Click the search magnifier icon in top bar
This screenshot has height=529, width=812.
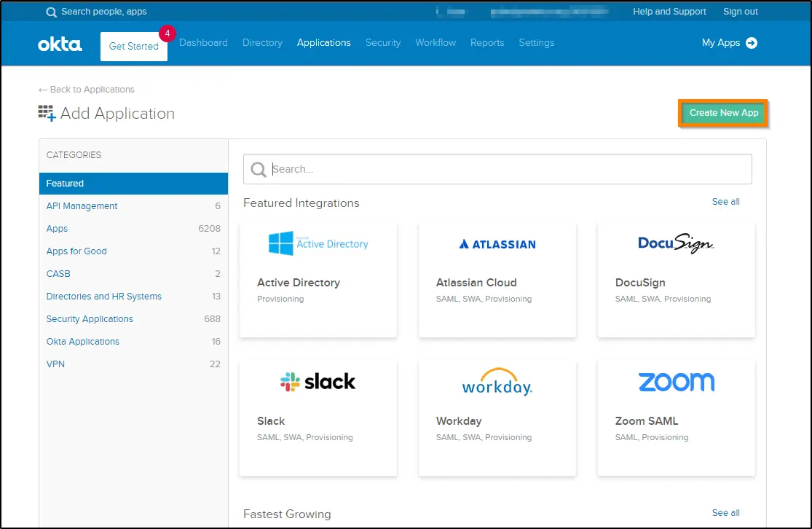pos(51,12)
